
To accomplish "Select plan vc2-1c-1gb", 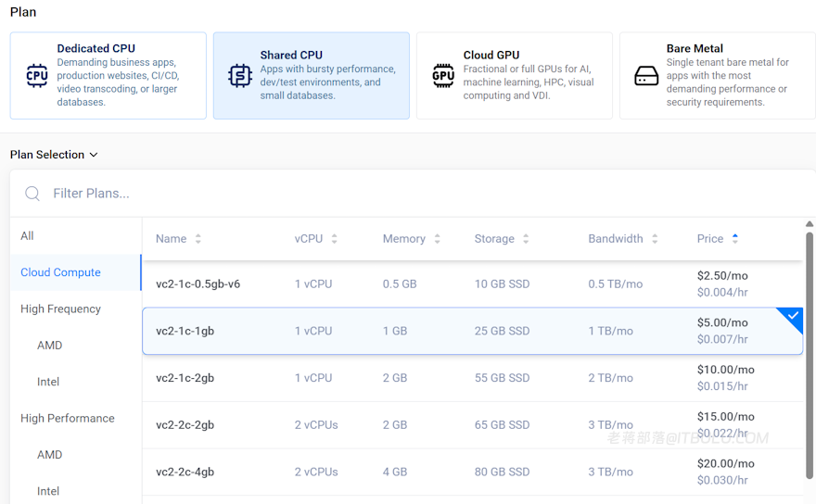I will point(473,331).
